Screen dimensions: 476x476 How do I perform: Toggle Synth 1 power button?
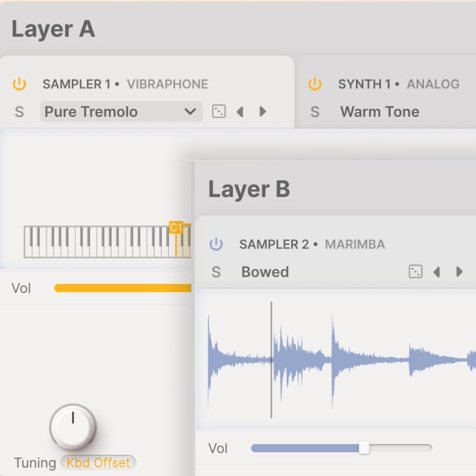click(315, 85)
